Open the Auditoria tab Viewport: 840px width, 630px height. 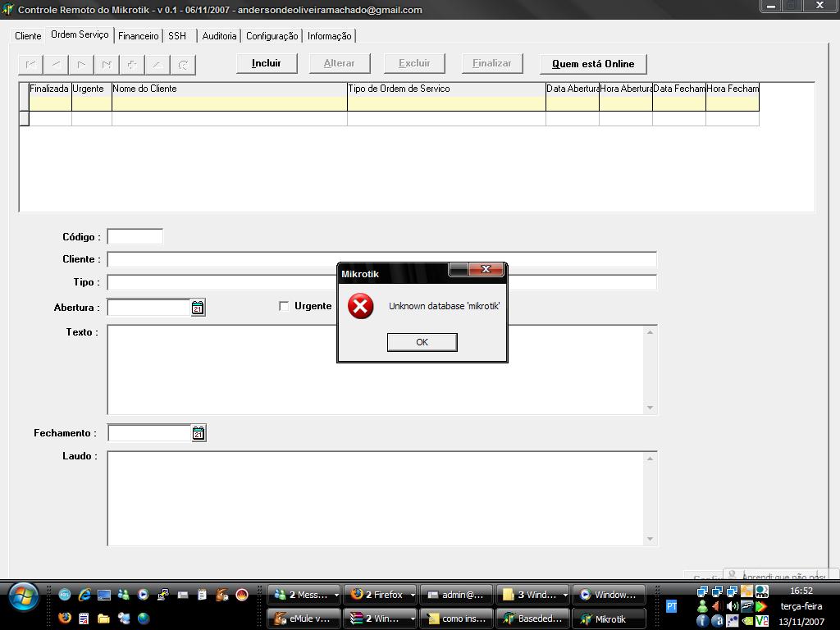tap(219, 36)
